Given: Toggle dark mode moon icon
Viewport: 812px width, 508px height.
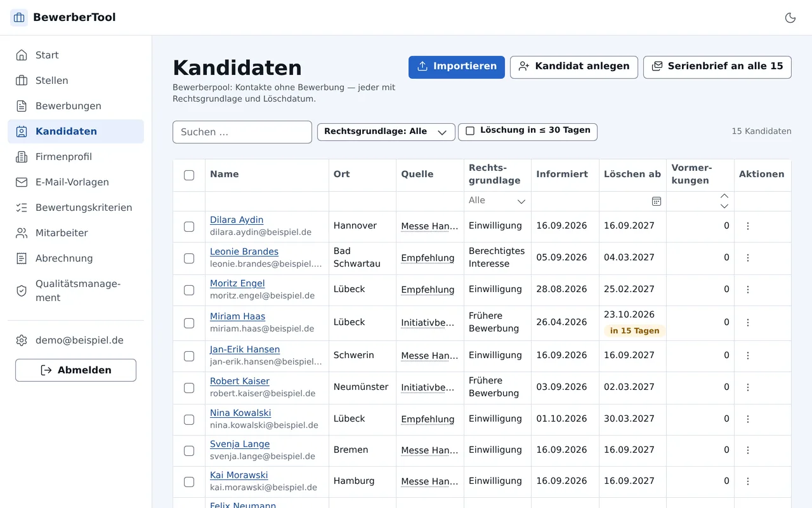Looking at the screenshot, I should tap(790, 18).
